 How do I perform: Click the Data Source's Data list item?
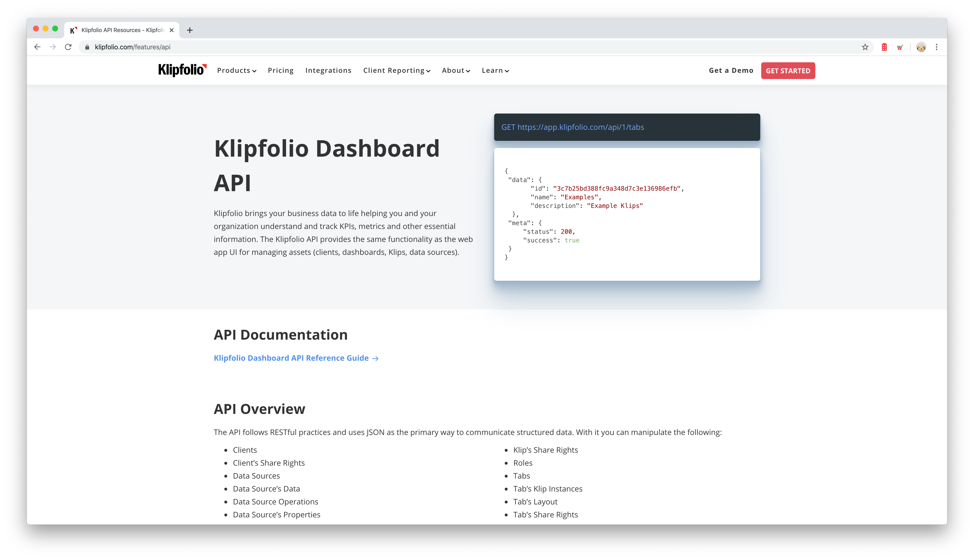pyautogui.click(x=266, y=489)
